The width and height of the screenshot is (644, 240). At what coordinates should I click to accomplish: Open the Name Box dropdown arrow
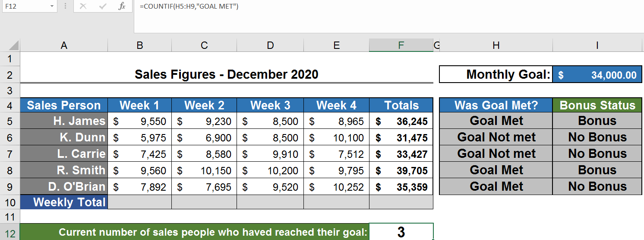pos(52,6)
